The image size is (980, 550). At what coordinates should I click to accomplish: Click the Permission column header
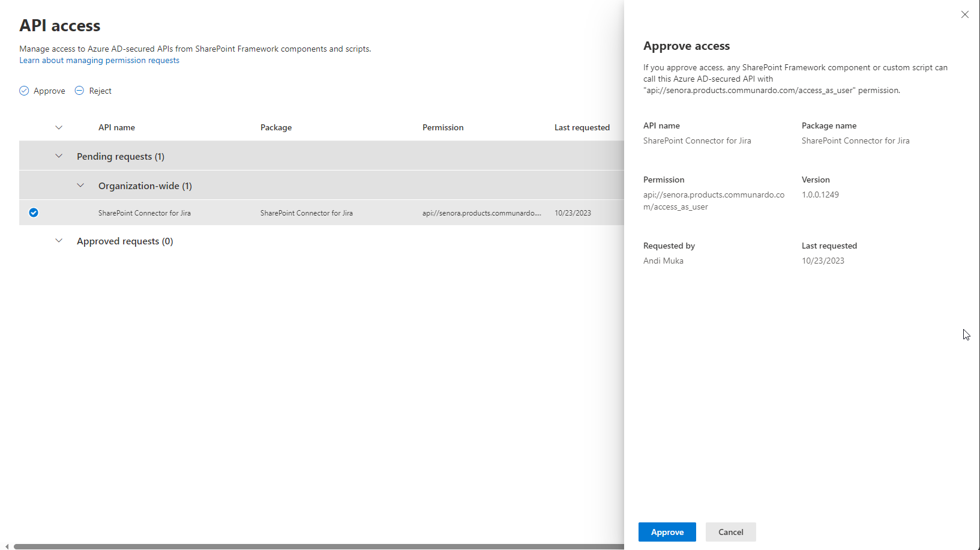click(x=443, y=127)
